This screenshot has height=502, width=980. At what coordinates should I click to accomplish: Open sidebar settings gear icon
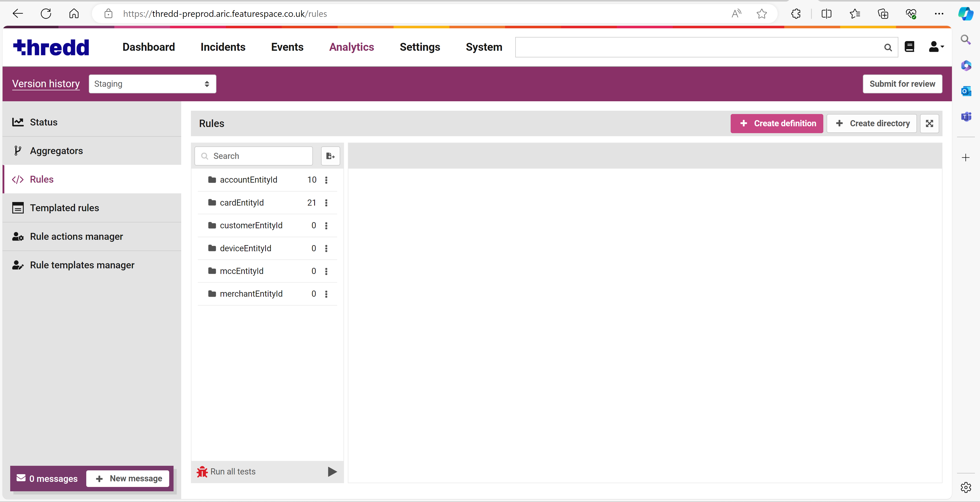tap(965, 487)
